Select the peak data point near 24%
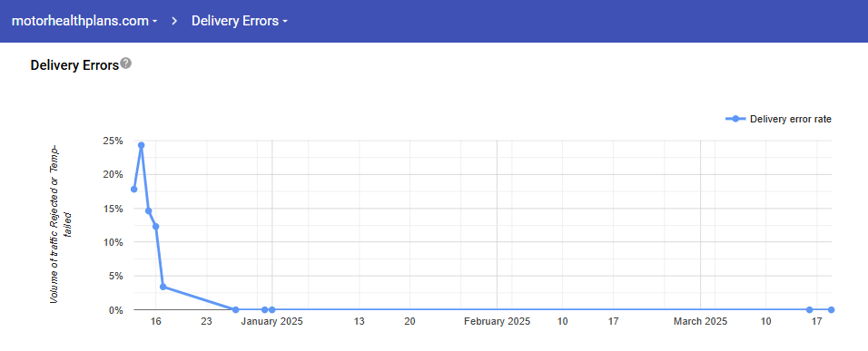This screenshot has width=868, height=351. pos(141,145)
